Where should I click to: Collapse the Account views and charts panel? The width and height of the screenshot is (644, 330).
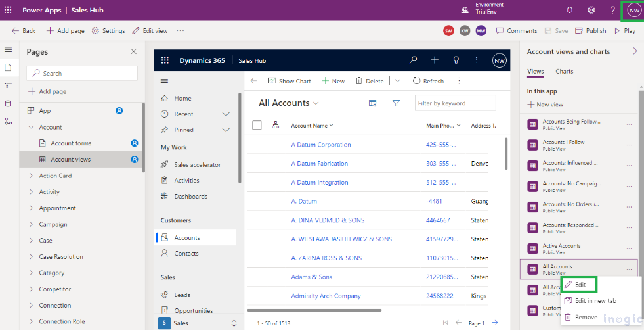(x=635, y=51)
